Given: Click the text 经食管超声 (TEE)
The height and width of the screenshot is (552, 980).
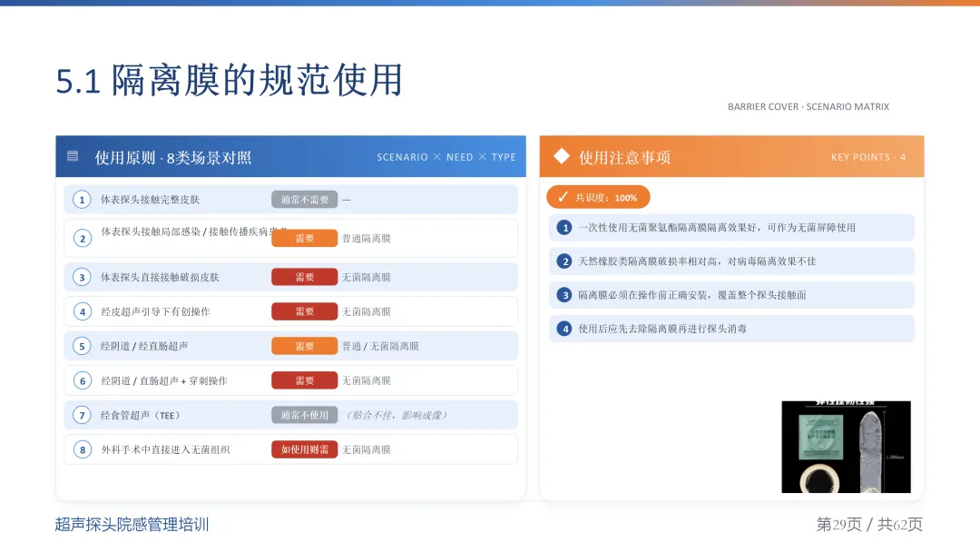Looking at the screenshot, I should click(x=141, y=415).
